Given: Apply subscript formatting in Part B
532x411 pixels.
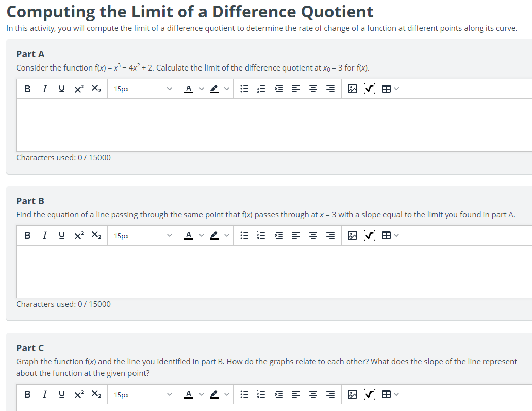Looking at the screenshot, I should pos(96,235).
